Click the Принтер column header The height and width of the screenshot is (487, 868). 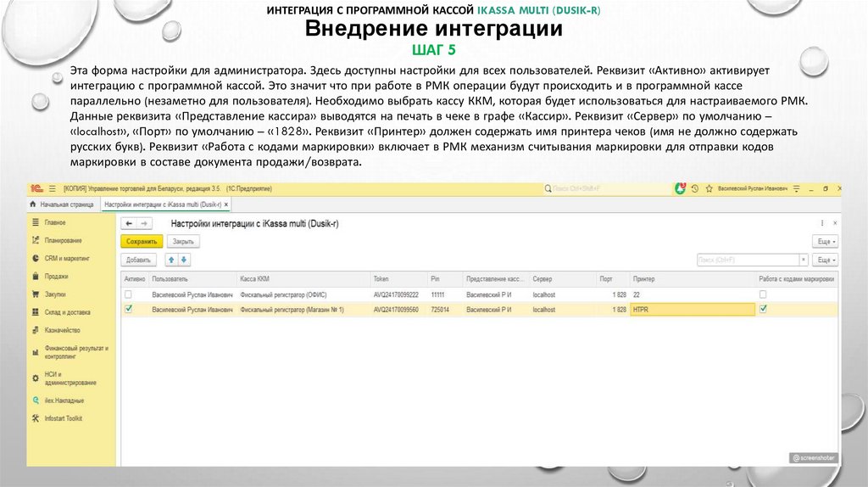(x=693, y=278)
